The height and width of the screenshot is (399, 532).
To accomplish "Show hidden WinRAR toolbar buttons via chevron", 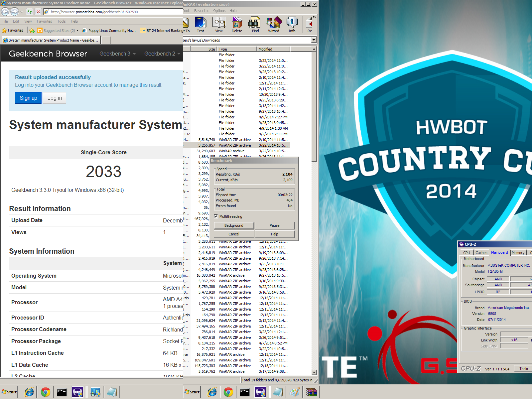I will 315,17.
